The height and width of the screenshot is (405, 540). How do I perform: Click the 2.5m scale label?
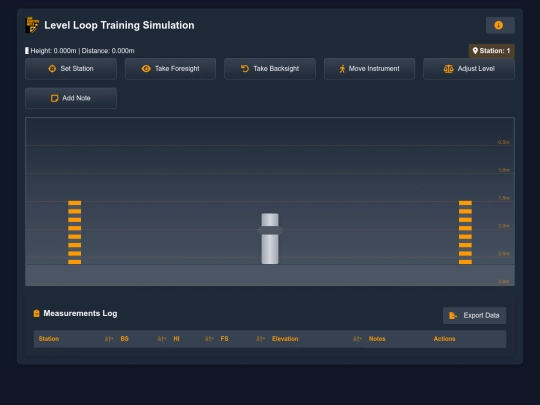coord(504,254)
